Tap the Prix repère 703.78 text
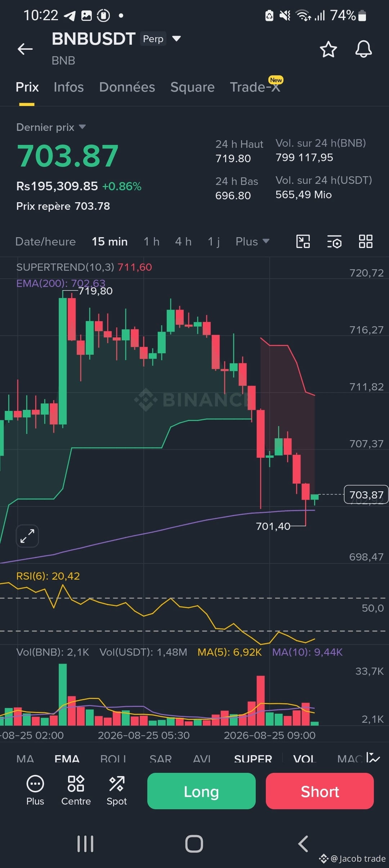389x868 pixels. coord(63,206)
